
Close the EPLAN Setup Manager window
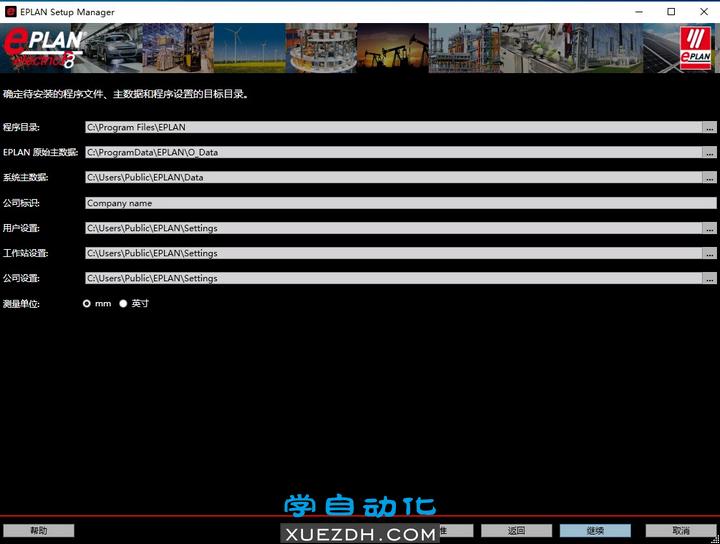pos(703,12)
